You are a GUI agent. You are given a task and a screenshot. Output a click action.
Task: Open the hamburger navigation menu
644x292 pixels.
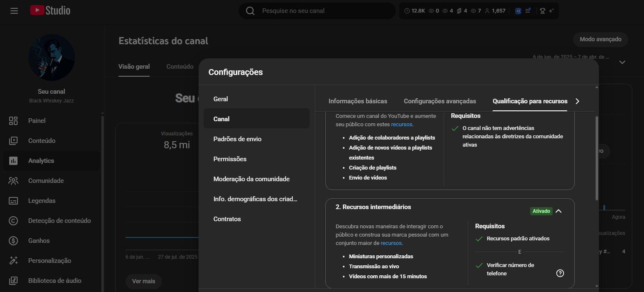pos(14,11)
